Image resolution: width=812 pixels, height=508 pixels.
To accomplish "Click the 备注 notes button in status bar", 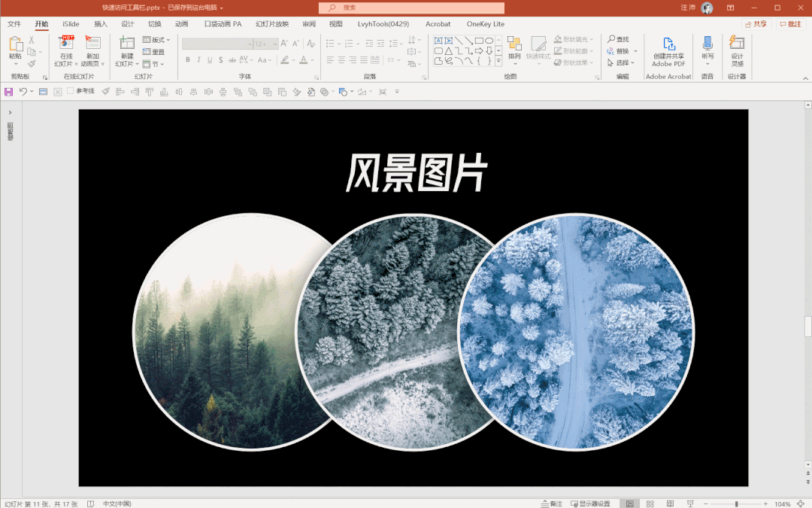I will click(552, 503).
